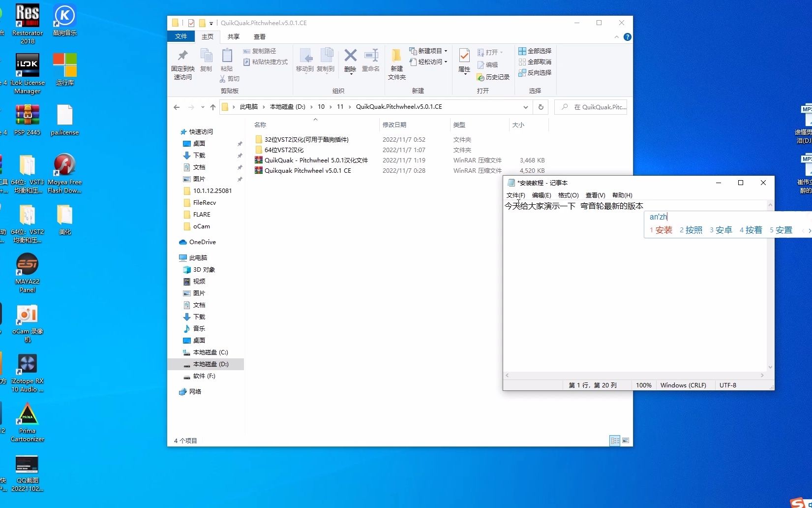Choose IME candidate 按照

pyautogui.click(x=691, y=230)
